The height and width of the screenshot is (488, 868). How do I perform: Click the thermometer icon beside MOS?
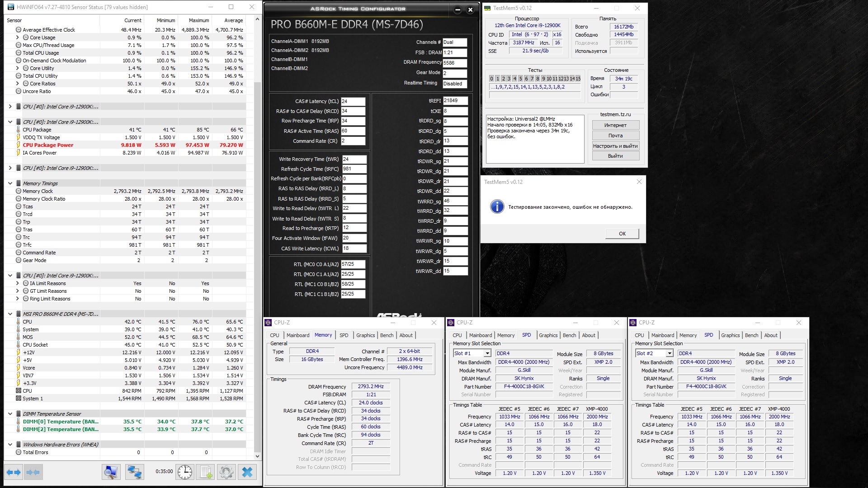click(x=19, y=337)
